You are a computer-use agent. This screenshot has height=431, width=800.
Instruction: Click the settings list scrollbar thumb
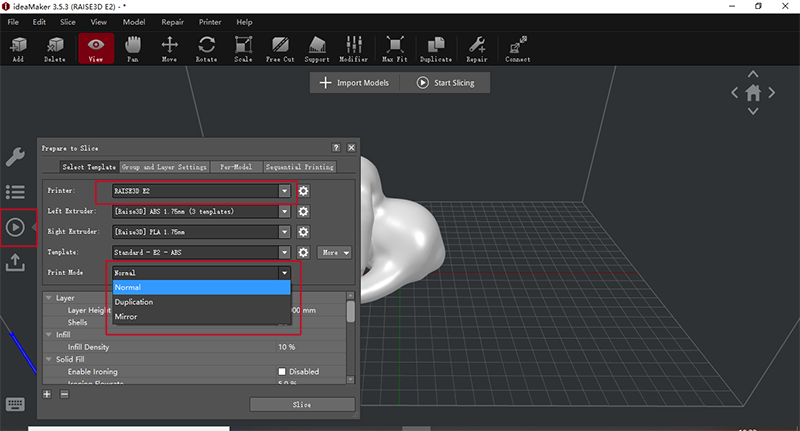[x=351, y=311]
